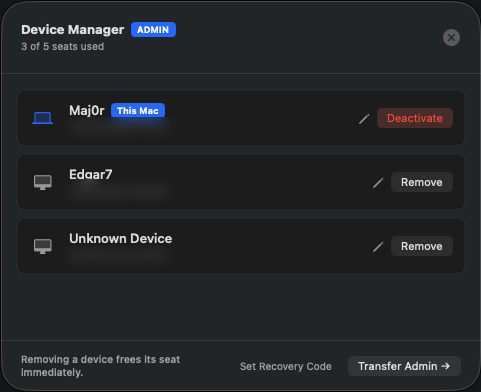This screenshot has width=481, height=392.
Task: Click Set Recovery Code
Action: (x=286, y=366)
